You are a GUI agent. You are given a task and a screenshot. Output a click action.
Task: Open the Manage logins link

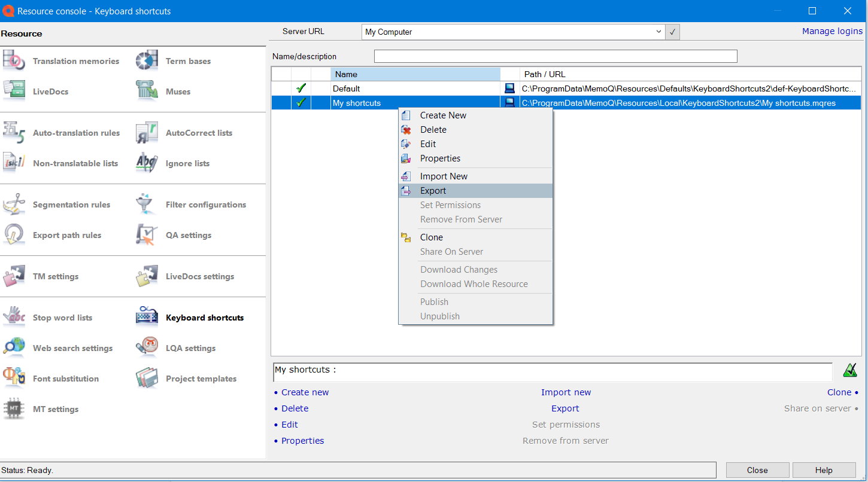pos(832,31)
